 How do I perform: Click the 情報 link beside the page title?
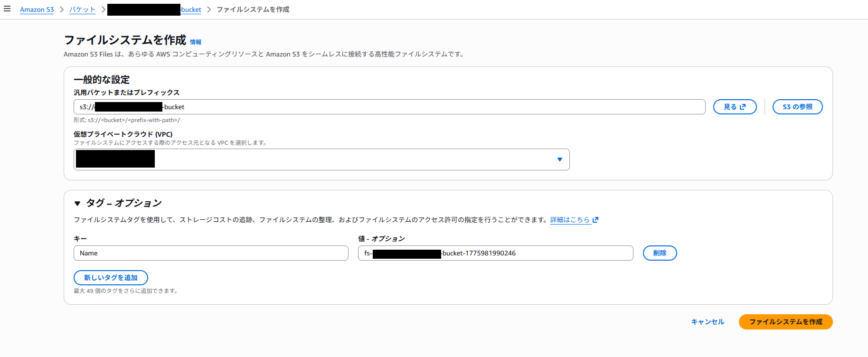[196, 42]
